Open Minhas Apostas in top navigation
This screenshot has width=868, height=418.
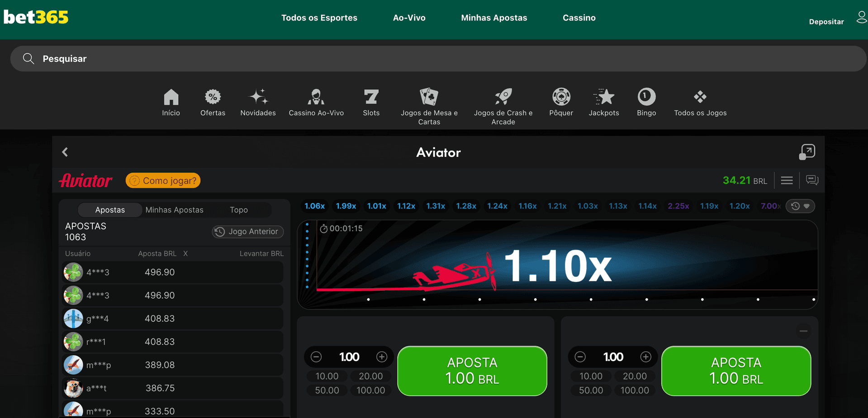click(494, 18)
